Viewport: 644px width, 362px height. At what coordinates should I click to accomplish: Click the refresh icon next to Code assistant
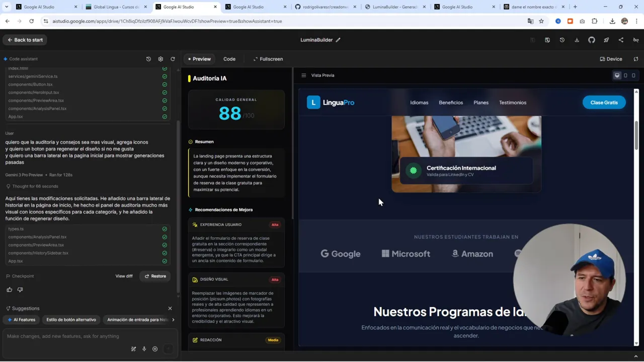[x=173, y=59]
